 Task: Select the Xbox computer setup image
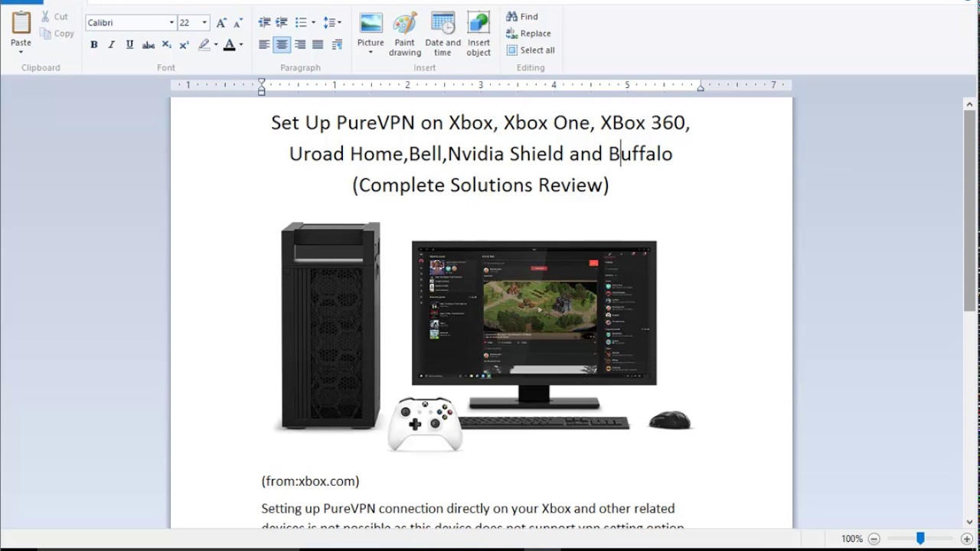(x=484, y=336)
